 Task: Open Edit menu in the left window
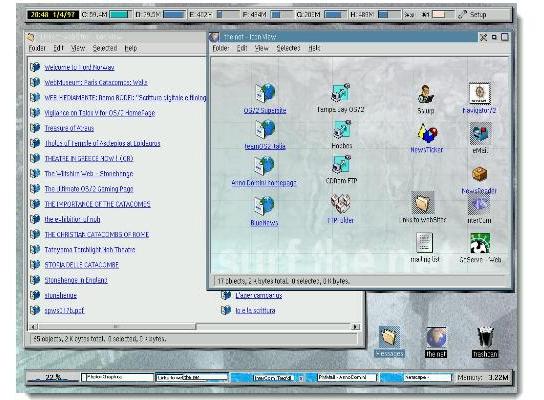tap(58, 48)
